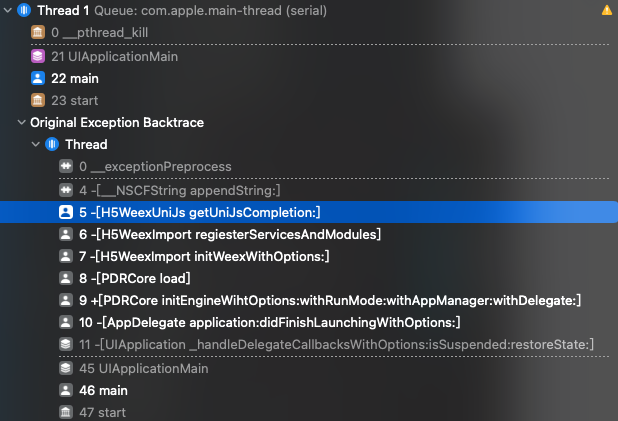The width and height of the screenshot is (618, 421).
Task: Collapse Original Exception Backtrace section
Action: [22, 122]
